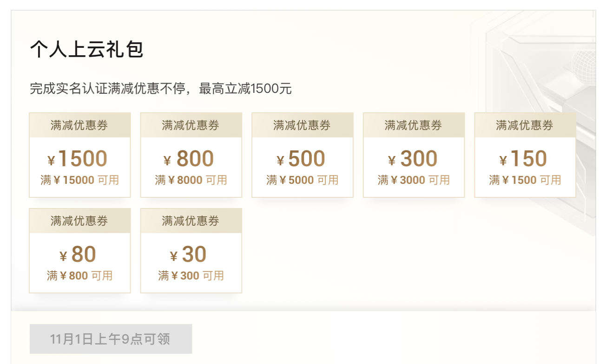Select the ¥800 满减优惠券 coupon
Viewport: 606px width, 364px height.
point(191,158)
